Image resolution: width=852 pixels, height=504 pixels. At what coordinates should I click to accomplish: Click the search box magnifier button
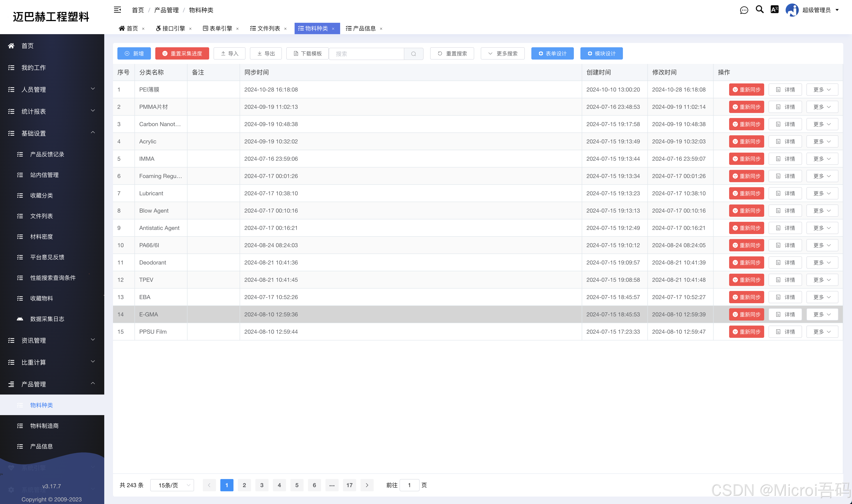[414, 54]
